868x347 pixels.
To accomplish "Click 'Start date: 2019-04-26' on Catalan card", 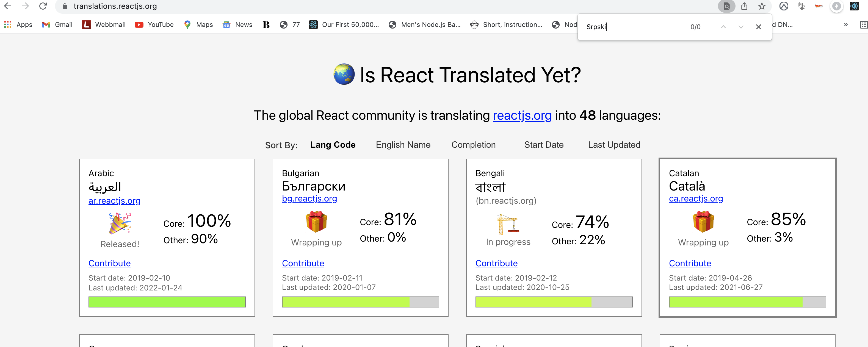I will [x=710, y=278].
